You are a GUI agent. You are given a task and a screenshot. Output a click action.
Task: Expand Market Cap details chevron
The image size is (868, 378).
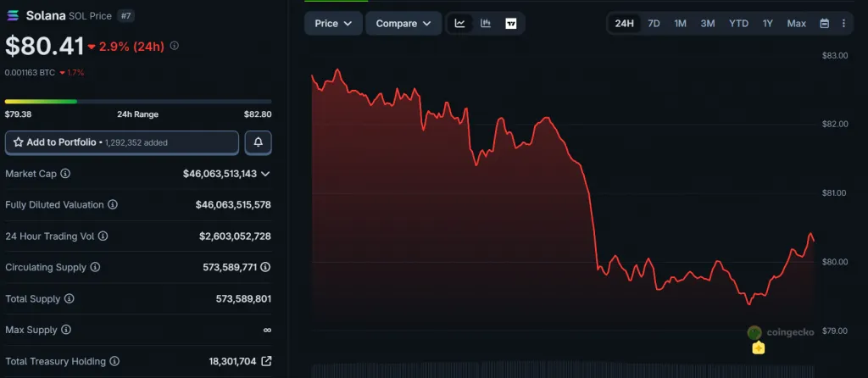click(x=265, y=174)
